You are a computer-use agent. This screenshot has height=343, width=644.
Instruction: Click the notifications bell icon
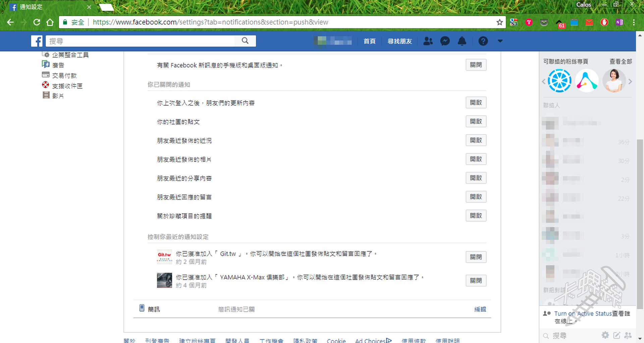point(462,41)
